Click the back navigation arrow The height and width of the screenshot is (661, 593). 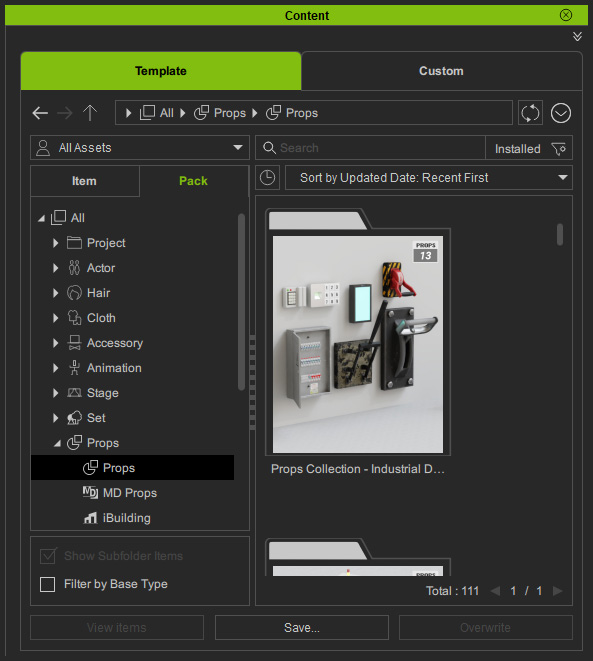[x=40, y=113]
